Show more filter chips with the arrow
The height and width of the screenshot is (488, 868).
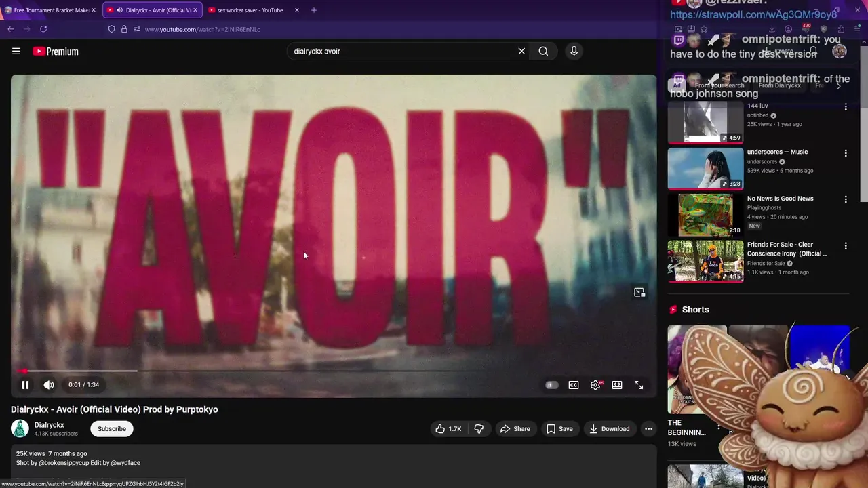(839, 85)
